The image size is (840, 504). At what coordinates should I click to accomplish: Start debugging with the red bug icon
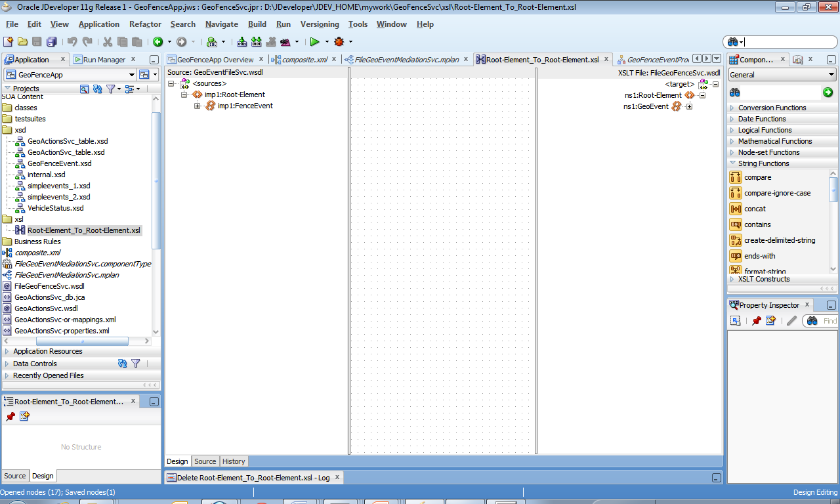pos(339,41)
